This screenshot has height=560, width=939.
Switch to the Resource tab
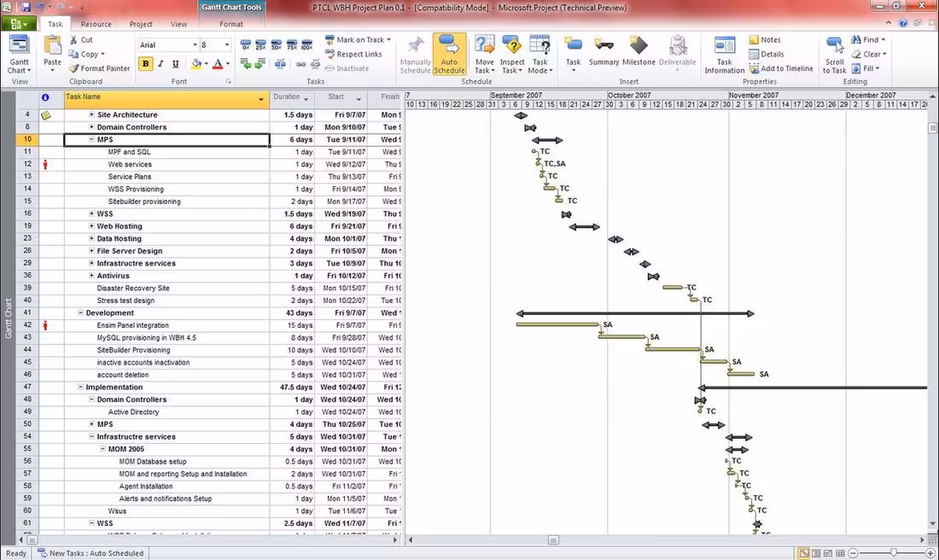tap(96, 24)
